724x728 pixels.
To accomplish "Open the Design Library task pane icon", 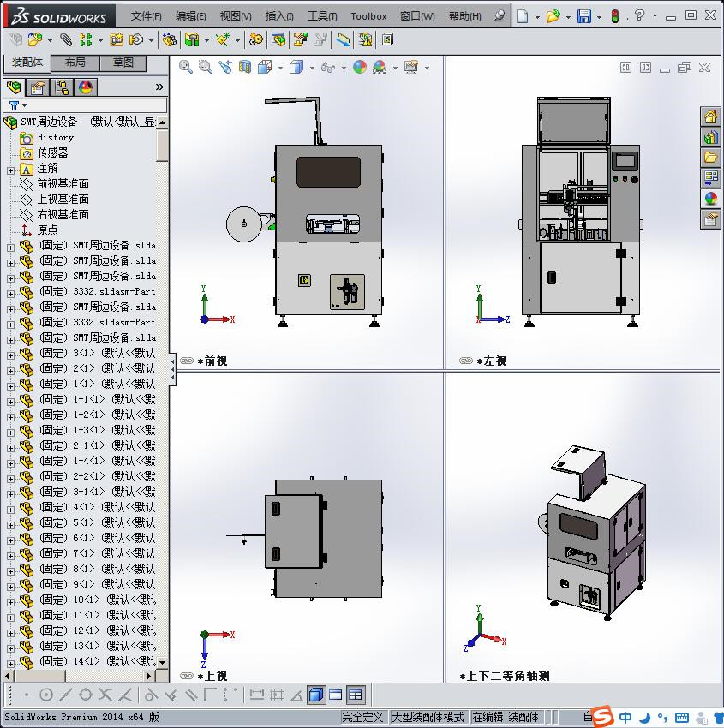I will click(x=710, y=137).
